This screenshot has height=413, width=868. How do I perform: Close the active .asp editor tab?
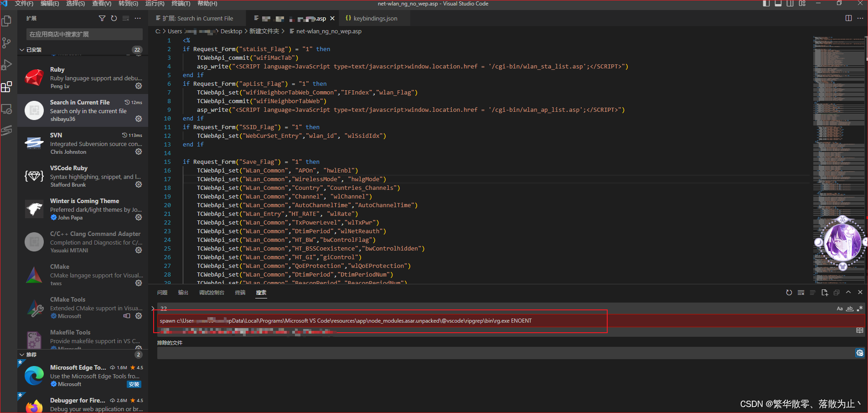(x=332, y=18)
